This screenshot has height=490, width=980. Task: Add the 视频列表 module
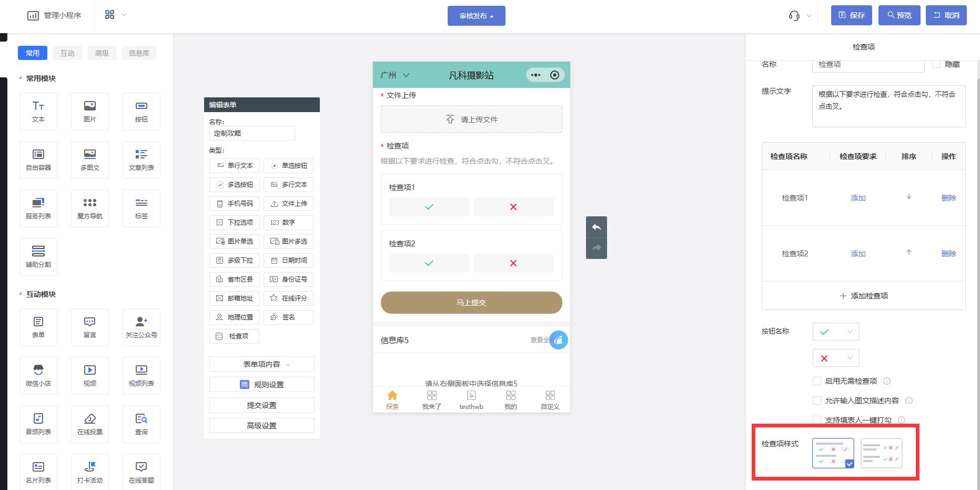point(142,375)
